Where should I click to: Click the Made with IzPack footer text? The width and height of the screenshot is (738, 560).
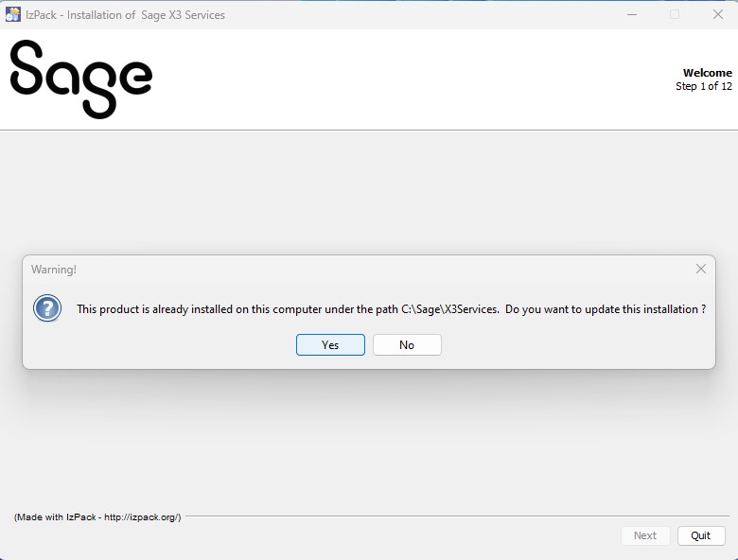(97, 516)
